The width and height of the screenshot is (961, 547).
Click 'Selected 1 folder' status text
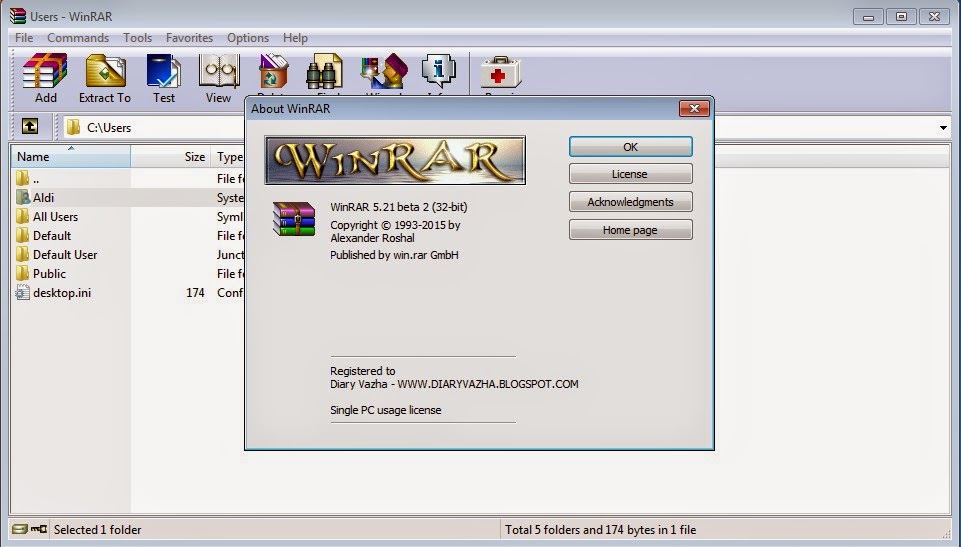click(97, 529)
